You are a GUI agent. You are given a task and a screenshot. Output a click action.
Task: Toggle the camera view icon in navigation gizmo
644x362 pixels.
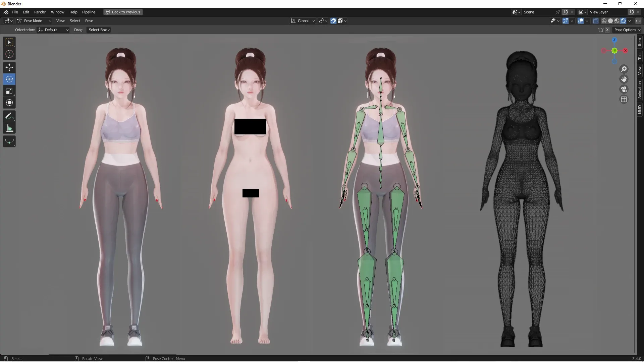(624, 89)
